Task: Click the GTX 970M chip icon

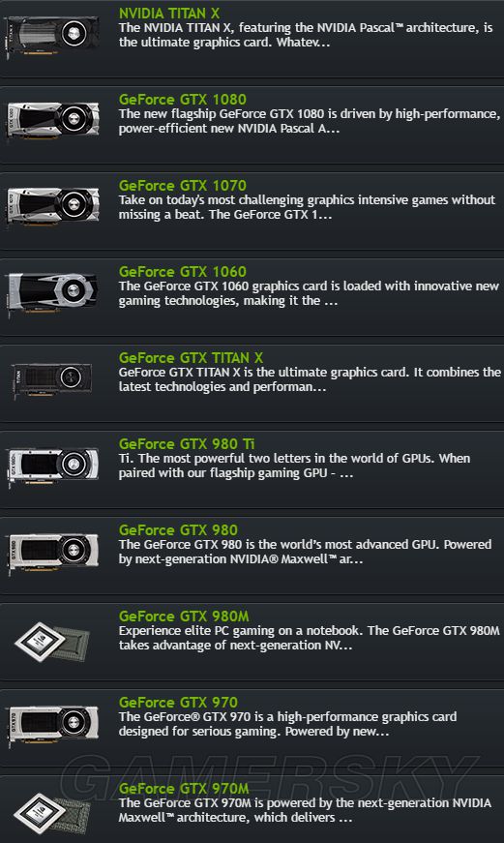Action: coord(51,813)
